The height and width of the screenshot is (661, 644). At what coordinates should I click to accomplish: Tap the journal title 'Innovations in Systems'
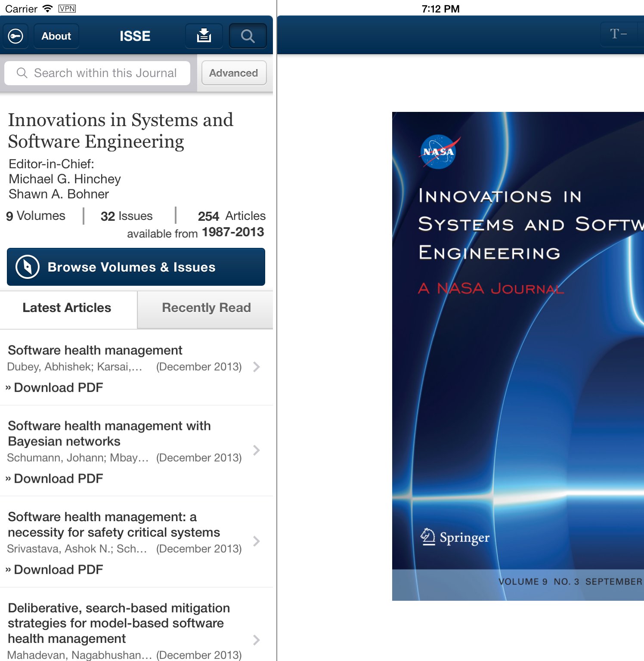coord(121,130)
